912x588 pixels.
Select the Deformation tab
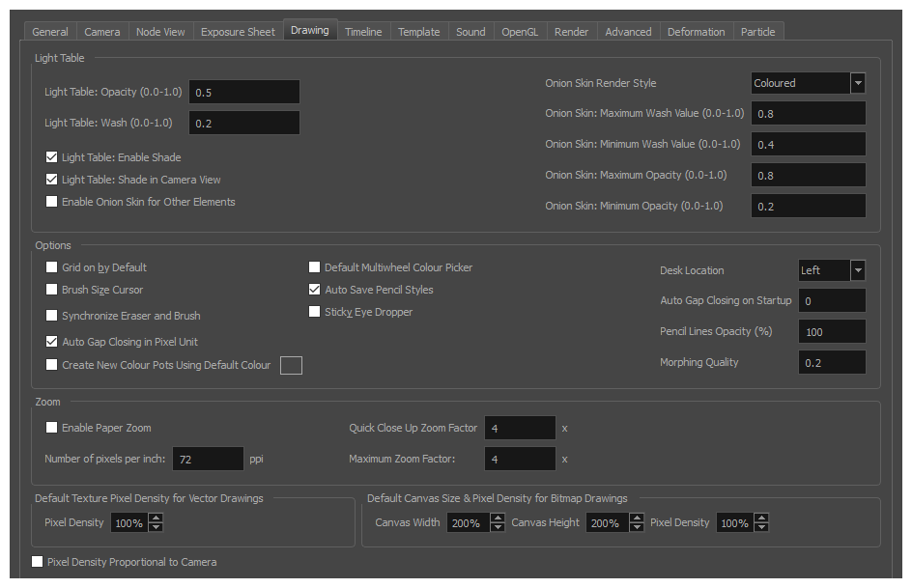(696, 31)
